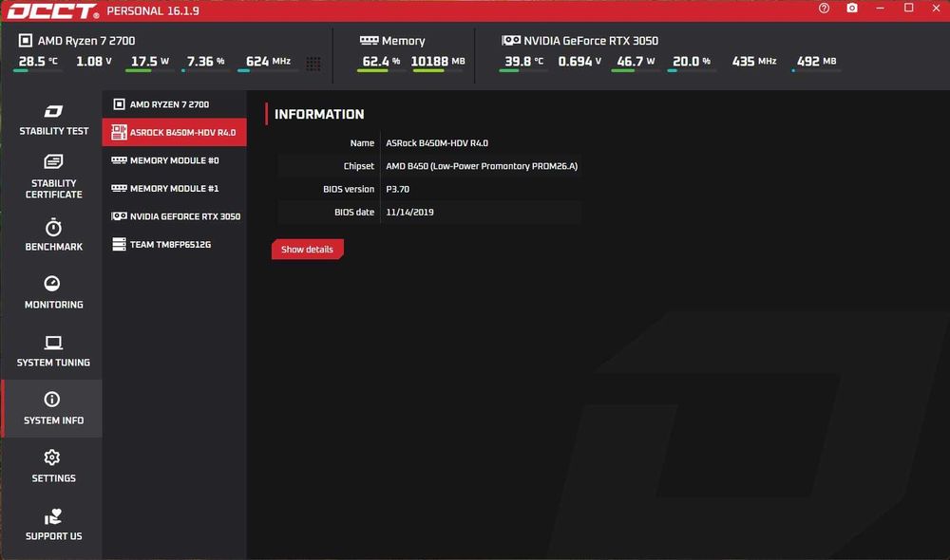The image size is (950, 560).
Task: Select AMD Ryzen 7 2700 device tab
Action: coord(175,104)
